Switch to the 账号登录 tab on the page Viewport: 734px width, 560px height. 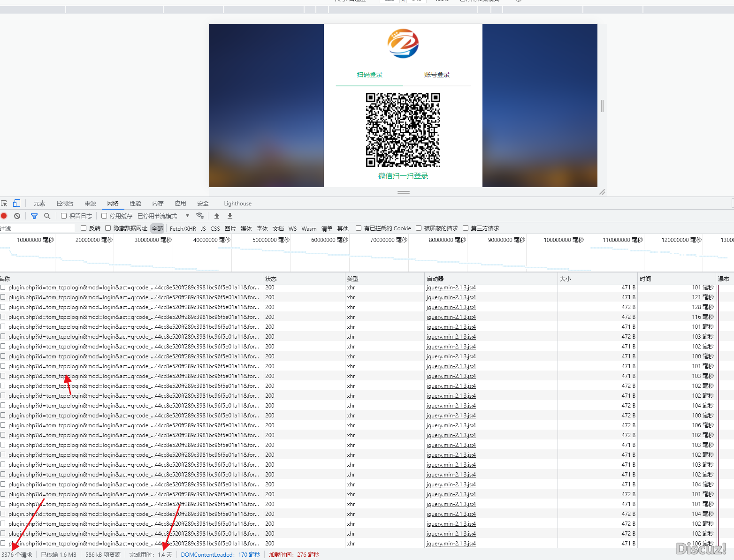[437, 75]
